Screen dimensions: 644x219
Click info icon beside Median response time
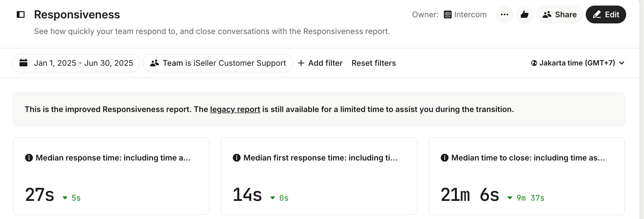tap(29, 158)
